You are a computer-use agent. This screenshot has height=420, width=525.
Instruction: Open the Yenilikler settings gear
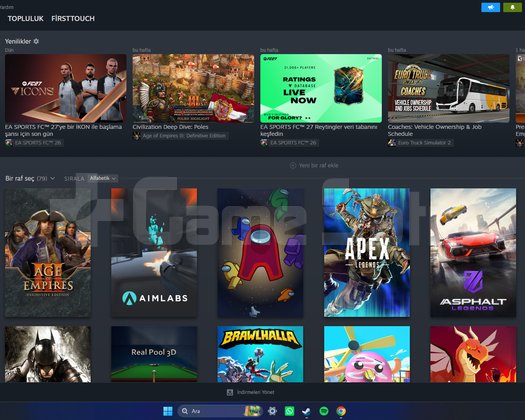[36, 41]
